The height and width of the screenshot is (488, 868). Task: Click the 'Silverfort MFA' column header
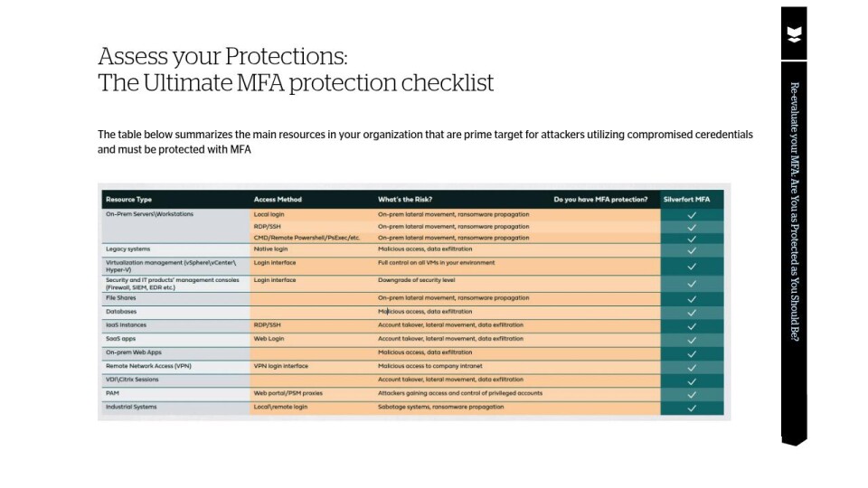[x=692, y=199]
